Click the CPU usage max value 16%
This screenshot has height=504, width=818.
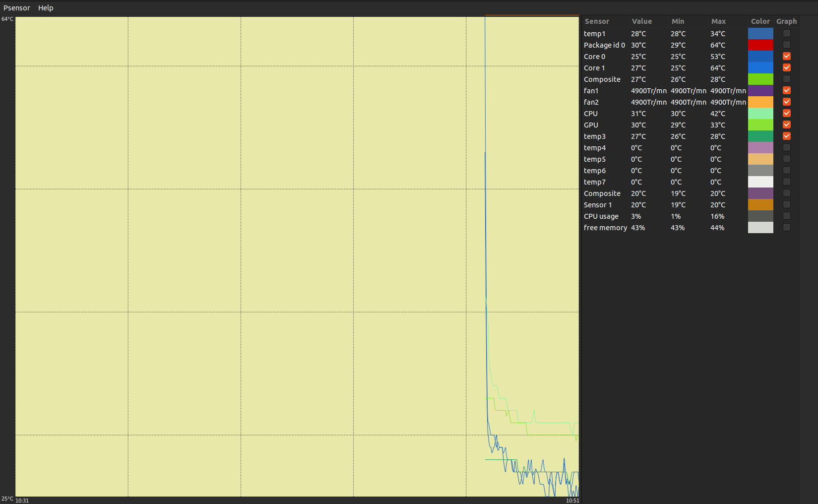pyautogui.click(x=717, y=216)
